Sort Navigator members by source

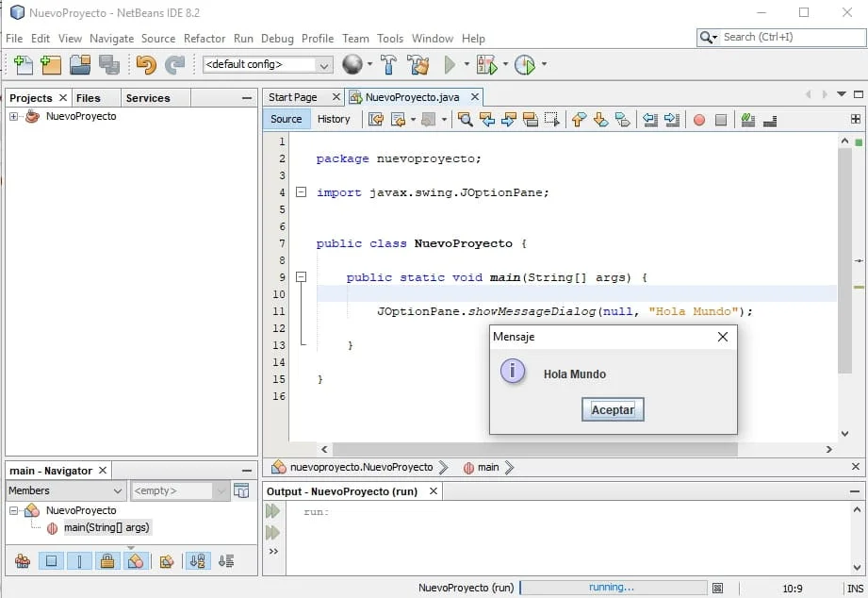coord(226,561)
